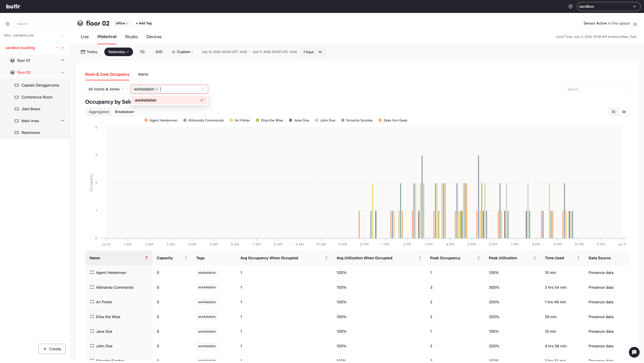Sort table by Name column
644x363 pixels.
(x=146, y=258)
